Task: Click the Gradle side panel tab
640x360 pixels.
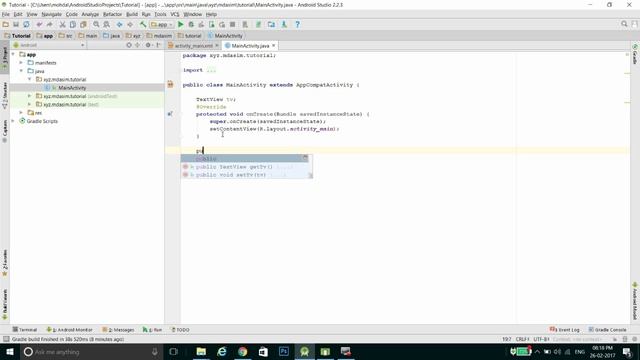Action: pyautogui.click(x=635, y=54)
